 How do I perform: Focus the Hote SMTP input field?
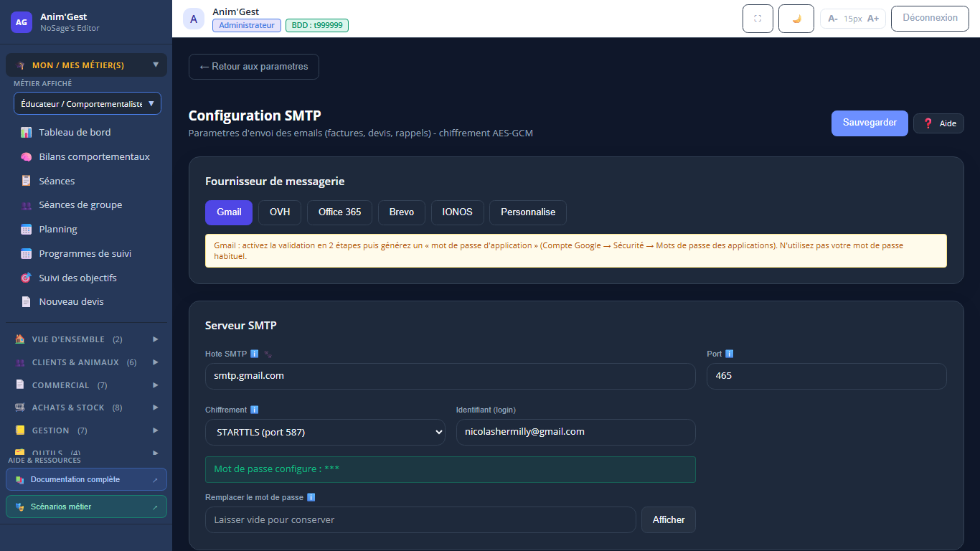click(x=451, y=376)
